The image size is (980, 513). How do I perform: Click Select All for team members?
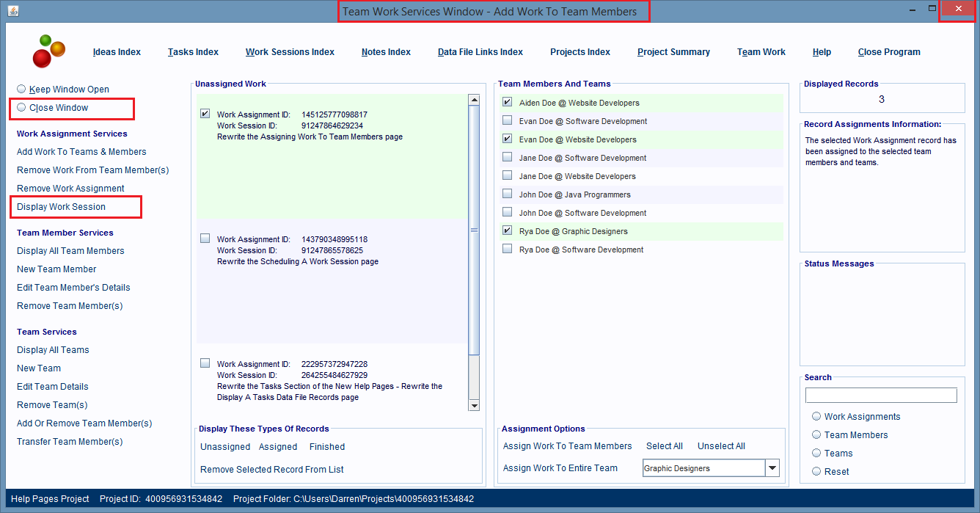[664, 445]
